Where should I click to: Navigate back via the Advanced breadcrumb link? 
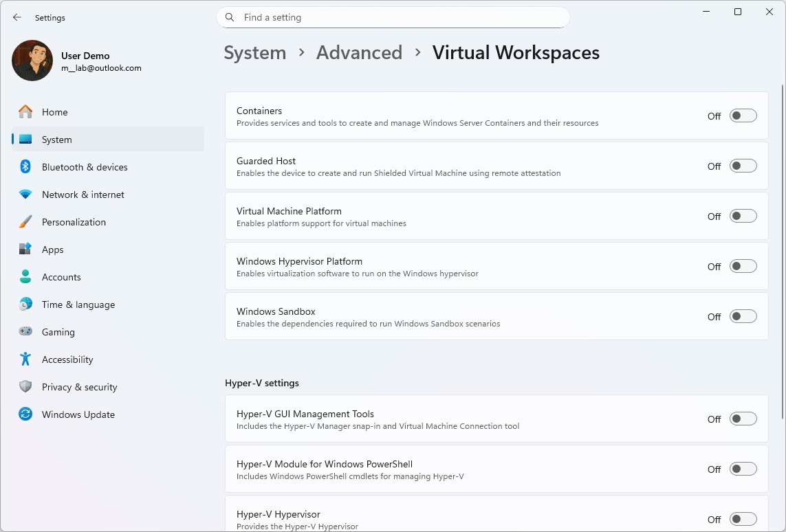359,52
